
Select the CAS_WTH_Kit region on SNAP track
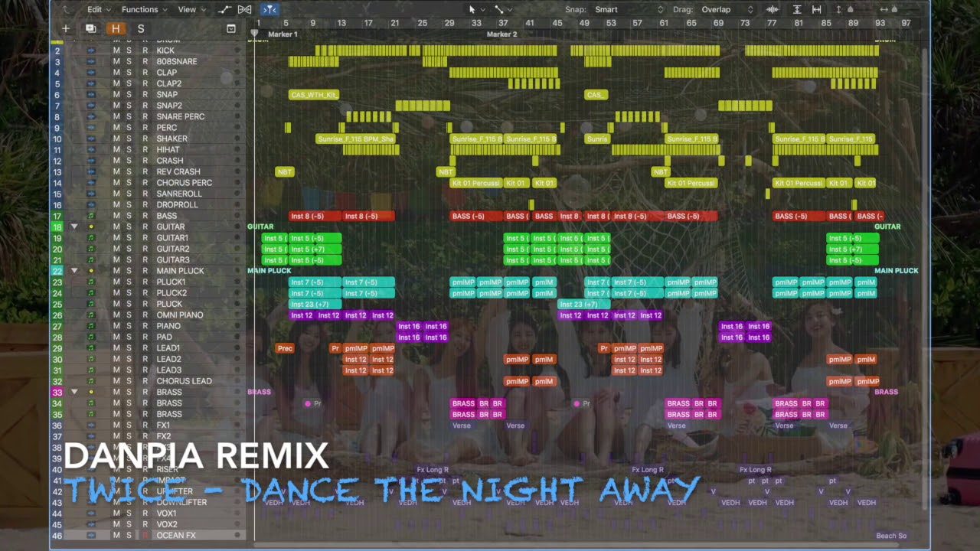(314, 95)
